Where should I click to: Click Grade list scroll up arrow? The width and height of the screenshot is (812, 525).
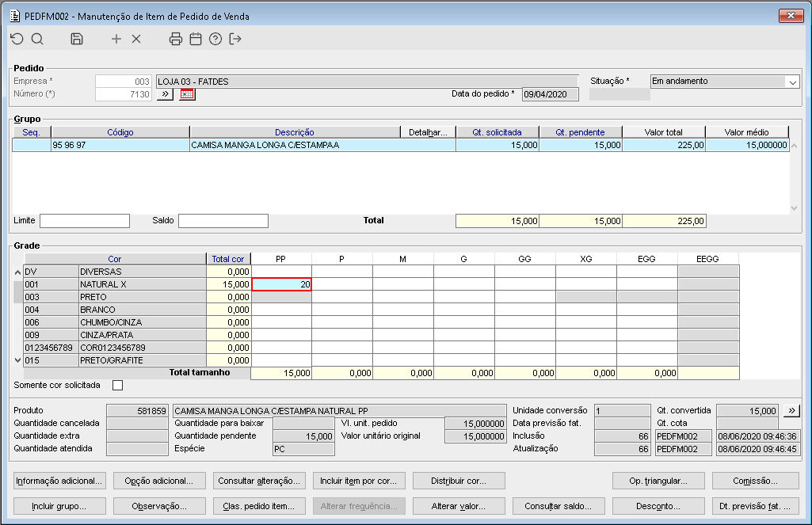pos(17,272)
